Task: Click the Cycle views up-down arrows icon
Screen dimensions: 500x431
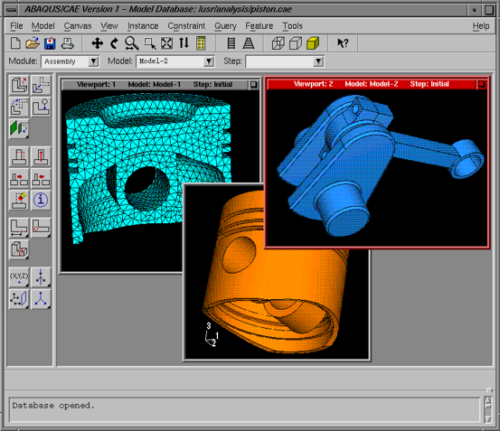Action: pyautogui.click(x=184, y=43)
